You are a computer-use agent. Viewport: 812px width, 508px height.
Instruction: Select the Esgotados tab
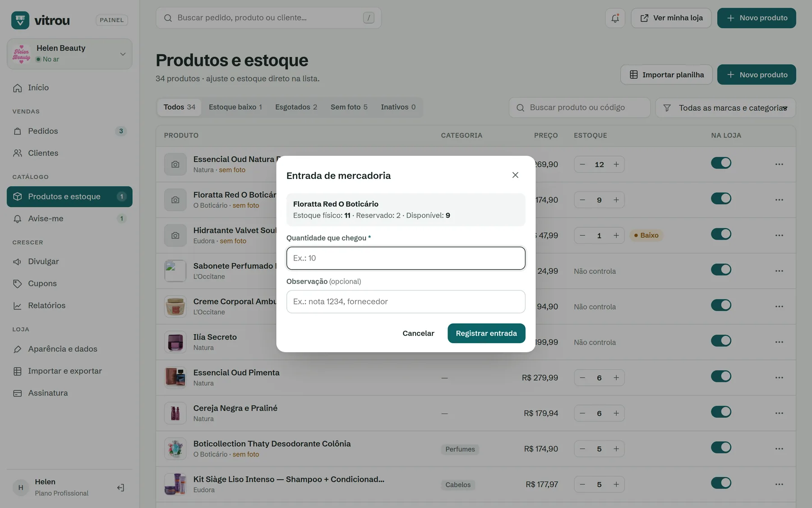tap(296, 107)
